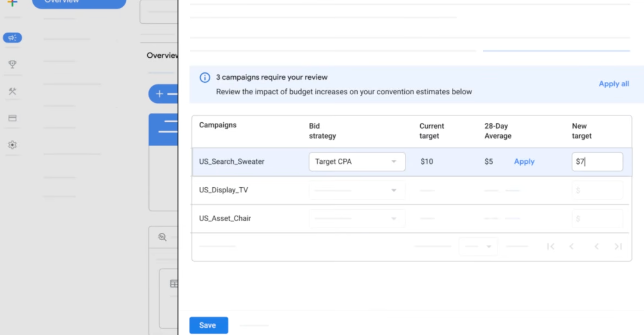Open the Billing card icon in sidebar
The width and height of the screenshot is (644, 335).
(12, 118)
